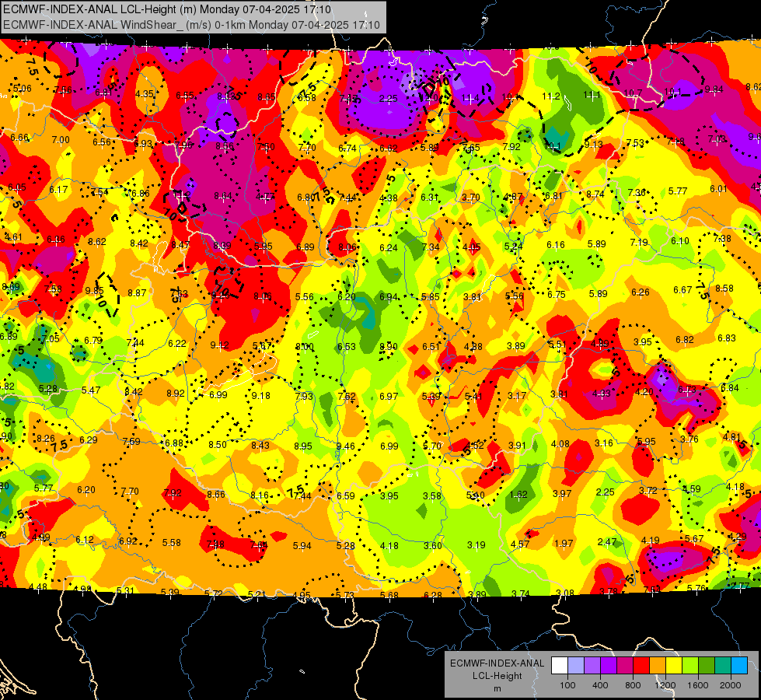The image size is (761, 700).
Task: Click the deep purple legend swatch
Action: (x=609, y=666)
